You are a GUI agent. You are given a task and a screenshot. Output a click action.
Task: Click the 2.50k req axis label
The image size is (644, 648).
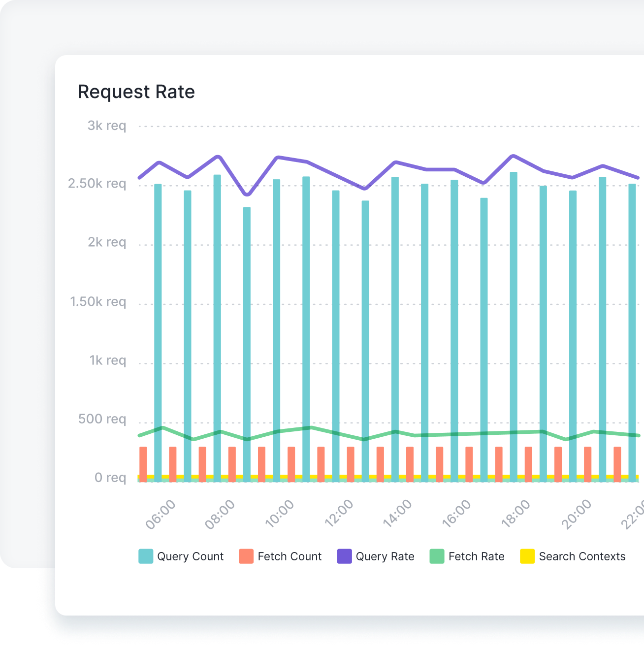97,184
